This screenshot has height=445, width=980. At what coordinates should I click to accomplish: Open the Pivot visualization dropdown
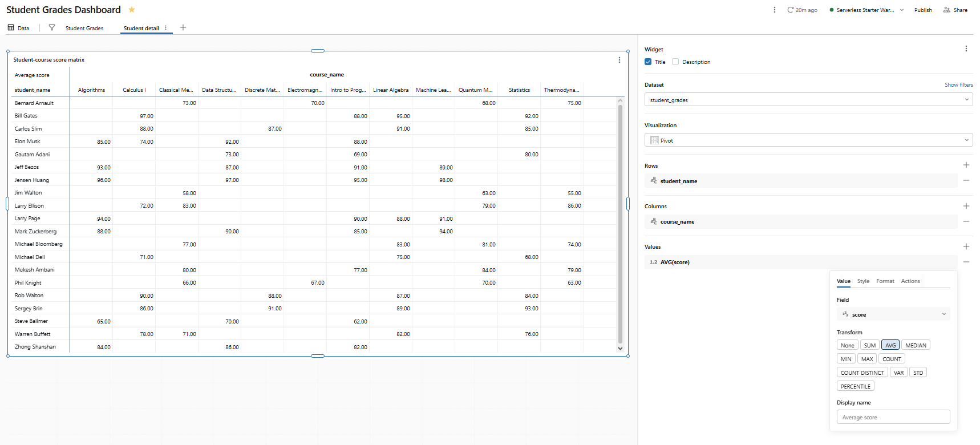tap(808, 140)
